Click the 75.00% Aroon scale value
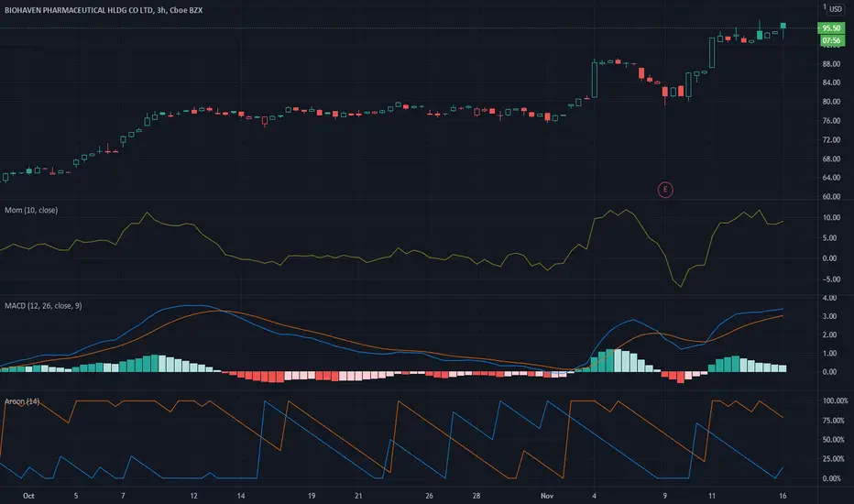This screenshot has height=504, width=854. 833,421
